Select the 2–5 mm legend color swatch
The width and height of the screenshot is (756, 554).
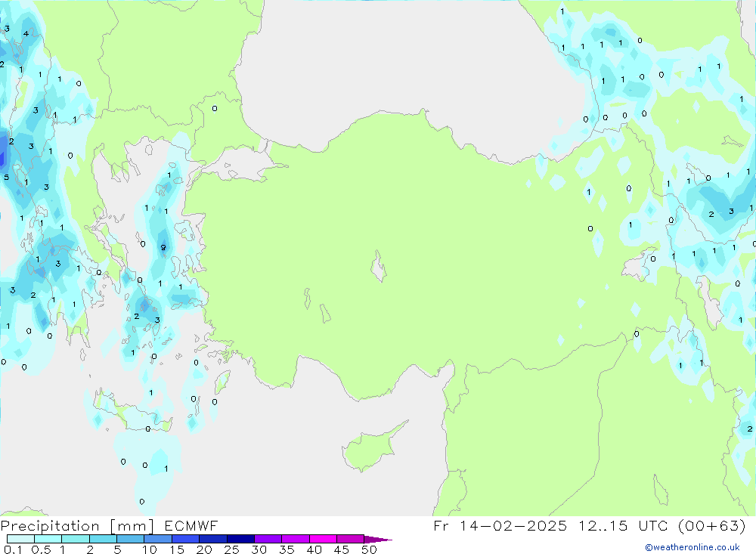(x=103, y=539)
